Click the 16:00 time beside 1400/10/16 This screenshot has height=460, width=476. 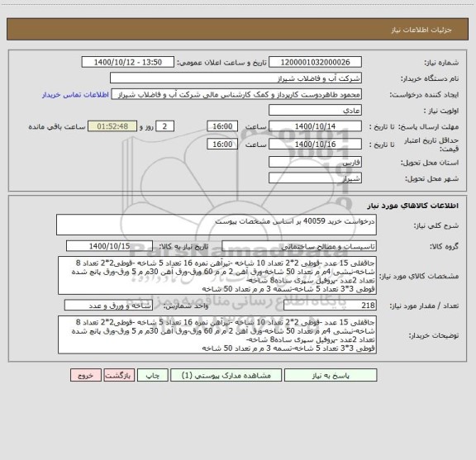[x=222, y=145]
